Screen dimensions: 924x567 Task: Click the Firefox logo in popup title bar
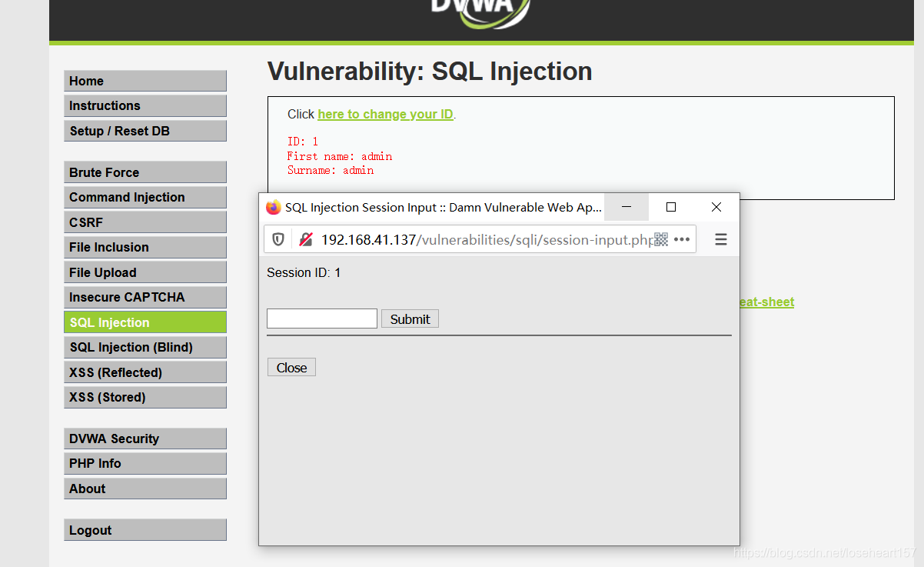pyautogui.click(x=273, y=208)
